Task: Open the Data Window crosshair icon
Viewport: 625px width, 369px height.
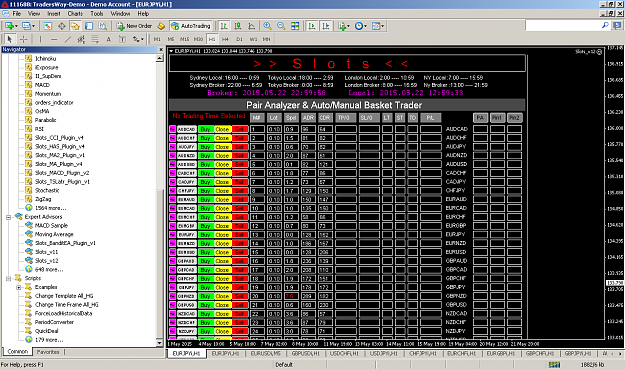Action: pos(61,26)
